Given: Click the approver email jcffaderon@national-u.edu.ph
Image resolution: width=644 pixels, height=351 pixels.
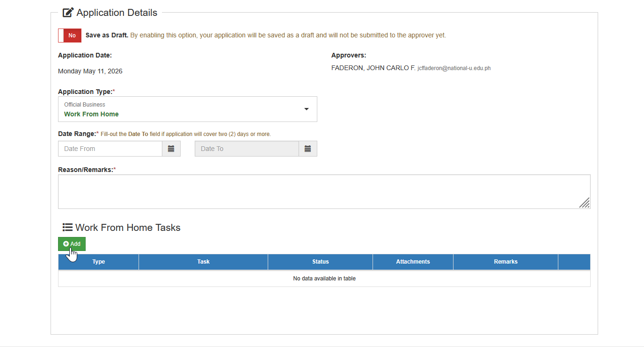Looking at the screenshot, I should tap(454, 68).
